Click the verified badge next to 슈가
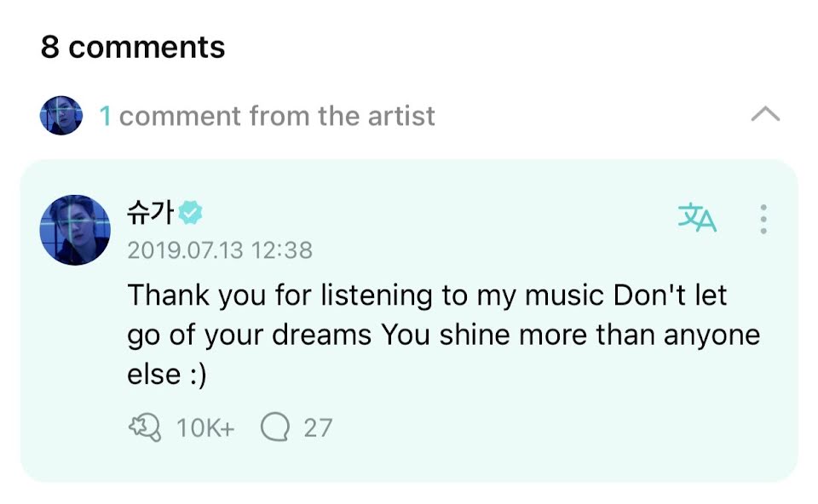The image size is (818, 504). point(190,213)
